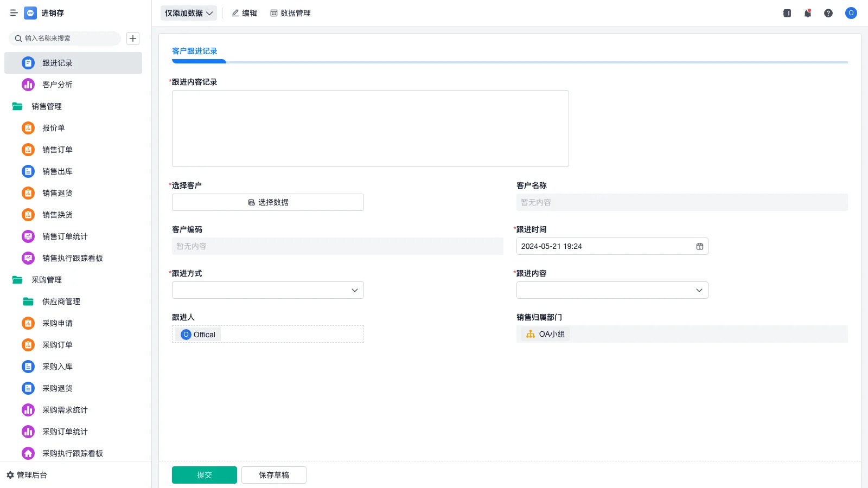The image size is (868, 488).
Task: Click the 提交 submit button
Action: click(205, 475)
